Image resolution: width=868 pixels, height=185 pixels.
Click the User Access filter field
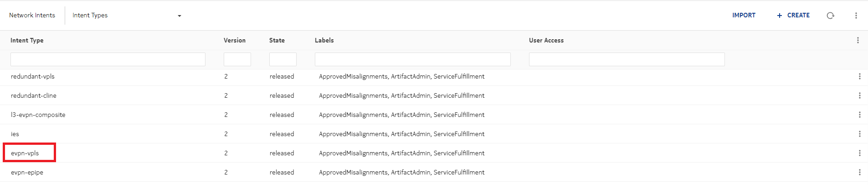click(627, 59)
